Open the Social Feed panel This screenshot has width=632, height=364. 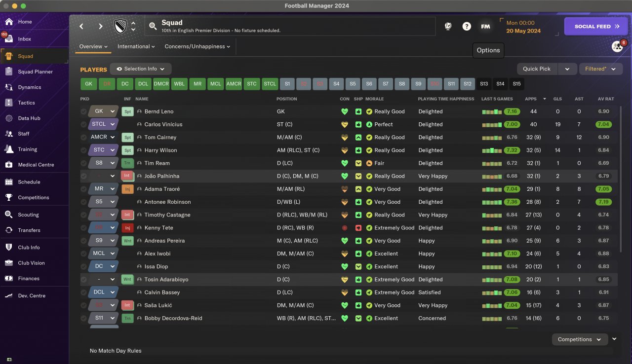click(x=596, y=27)
